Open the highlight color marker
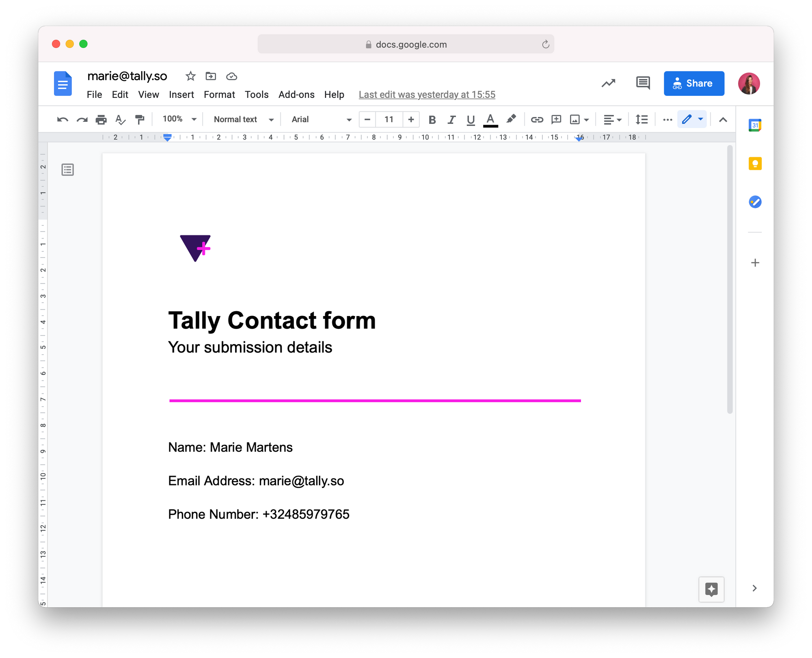Image resolution: width=812 pixels, height=658 pixels. tap(511, 119)
